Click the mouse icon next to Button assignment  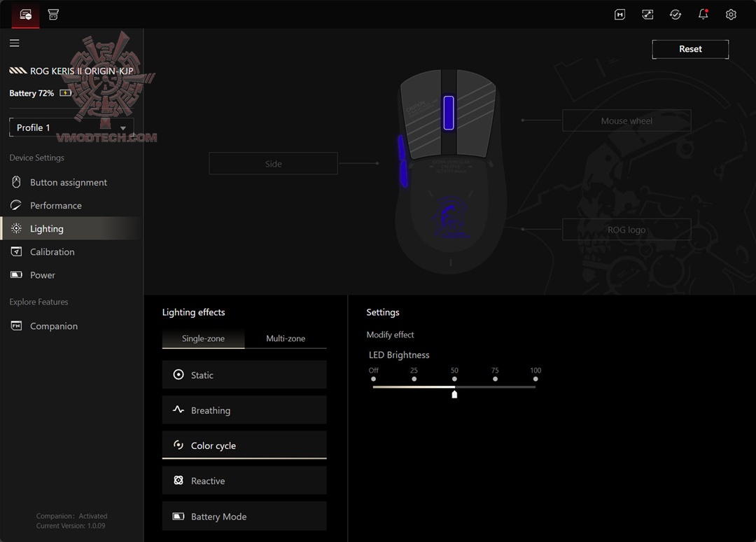pos(16,182)
